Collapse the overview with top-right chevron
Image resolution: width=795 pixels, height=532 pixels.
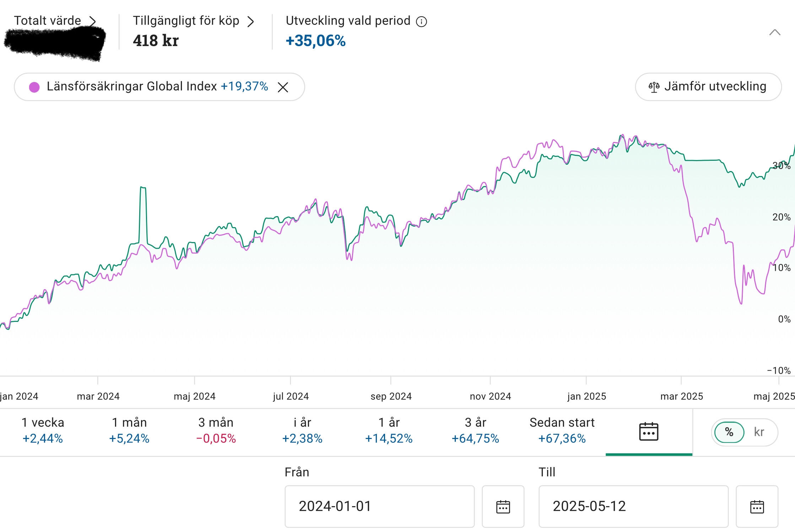(774, 33)
